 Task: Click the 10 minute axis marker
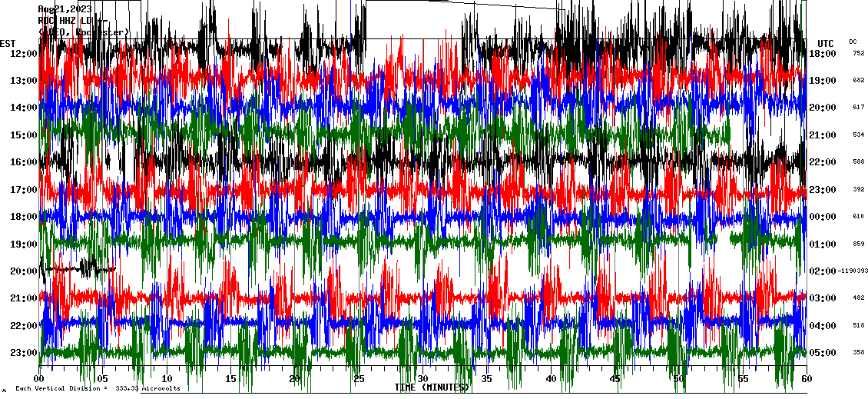tap(167, 379)
